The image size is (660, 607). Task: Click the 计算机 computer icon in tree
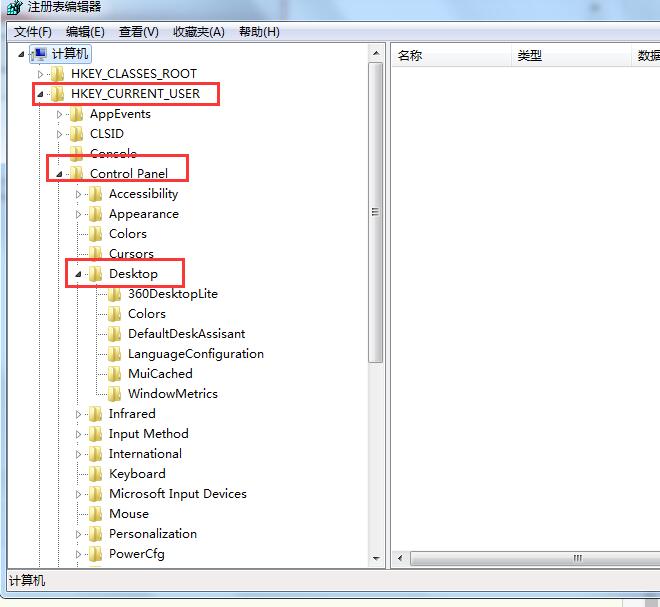(39, 54)
